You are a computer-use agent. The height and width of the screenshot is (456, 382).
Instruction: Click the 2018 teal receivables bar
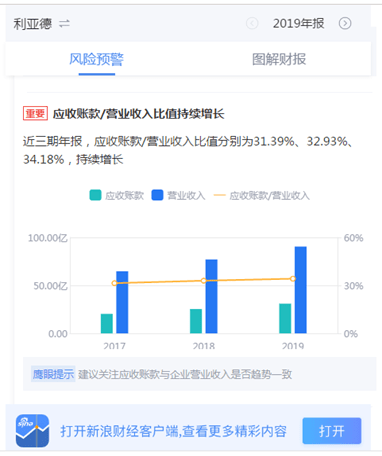pyautogui.click(x=196, y=321)
